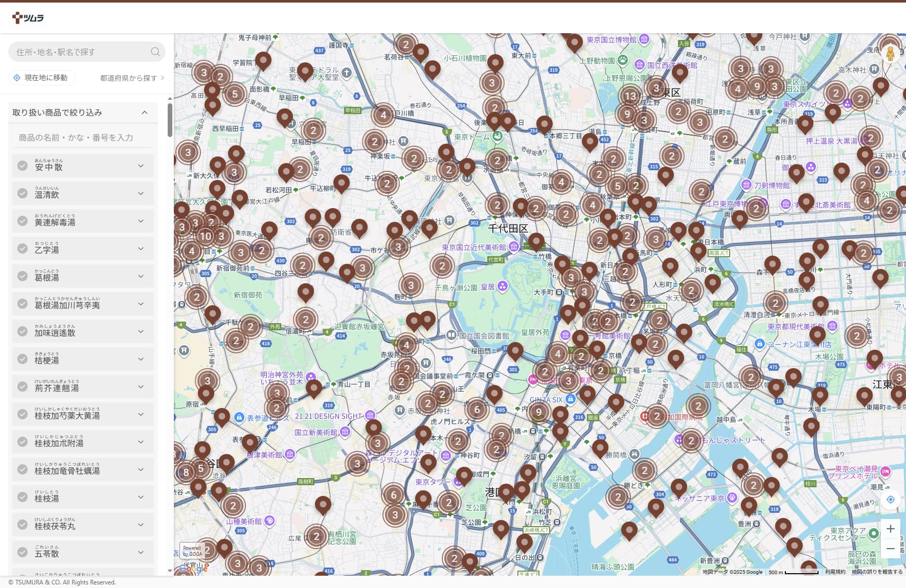Screen dimensions: 906x588
Task: Open 都道府県から探す link
Action: pos(131,78)
